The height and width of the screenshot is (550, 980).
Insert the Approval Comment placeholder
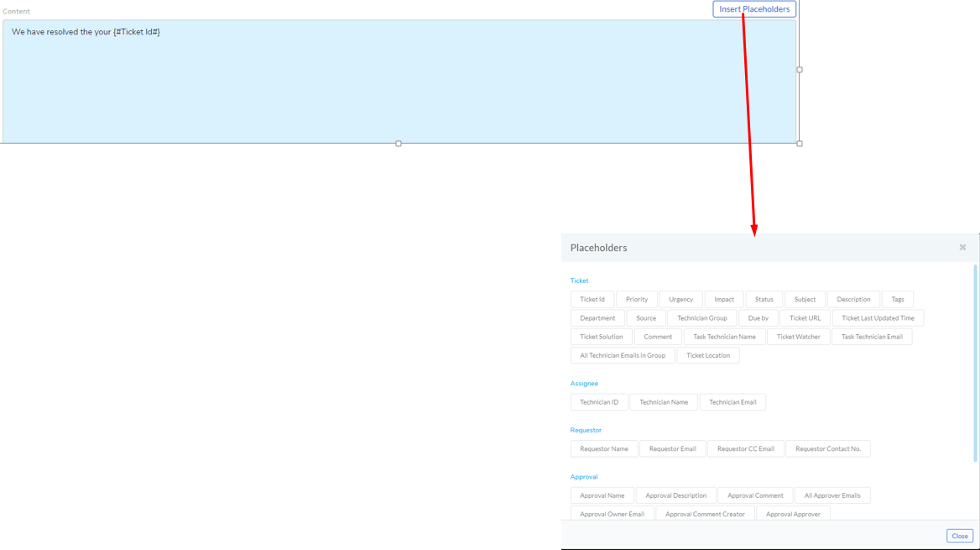[x=755, y=496]
